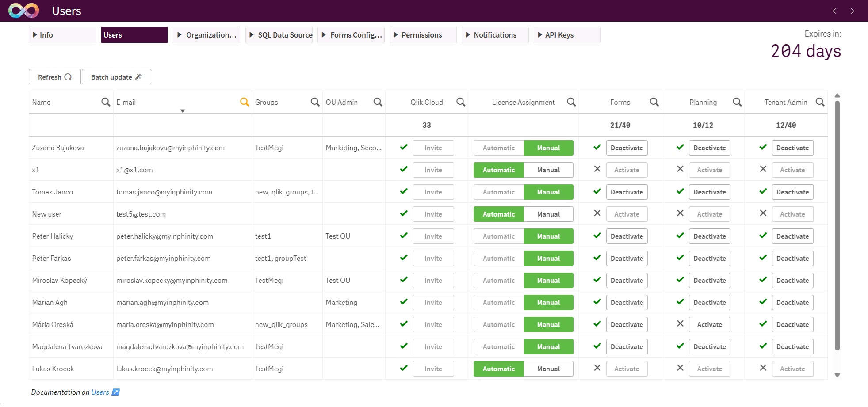Expand the SQL Data Source section
Viewport: 868px width, 407px height.
pos(279,35)
